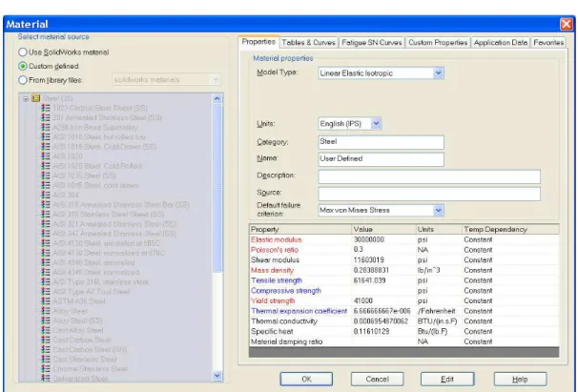Viewport: 578px width, 392px height.
Task: Click the icon beside A286 Iron Base Superalloy
Action: 46,127
